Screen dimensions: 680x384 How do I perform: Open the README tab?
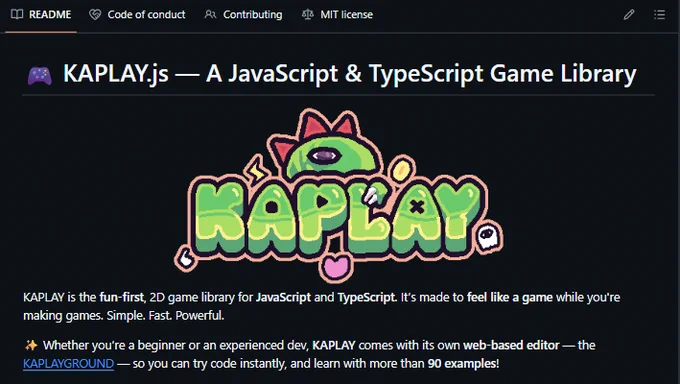point(41,15)
